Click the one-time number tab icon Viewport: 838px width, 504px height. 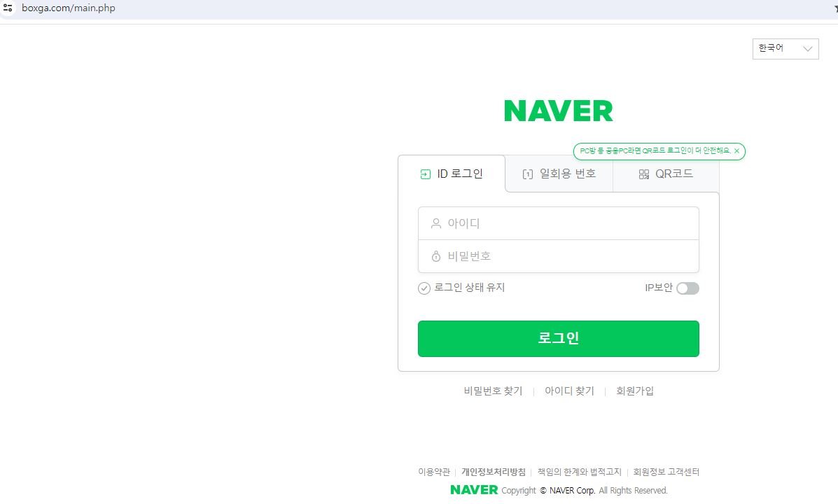(527, 174)
